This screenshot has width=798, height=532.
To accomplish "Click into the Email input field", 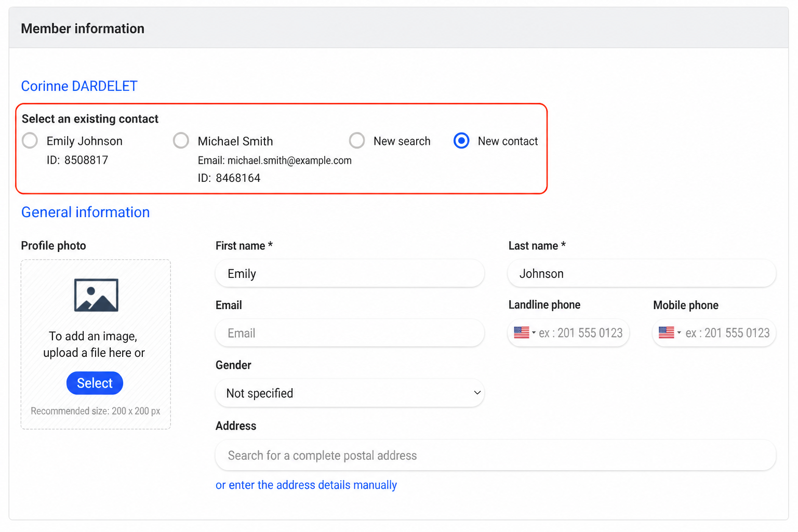I will 350,333.
